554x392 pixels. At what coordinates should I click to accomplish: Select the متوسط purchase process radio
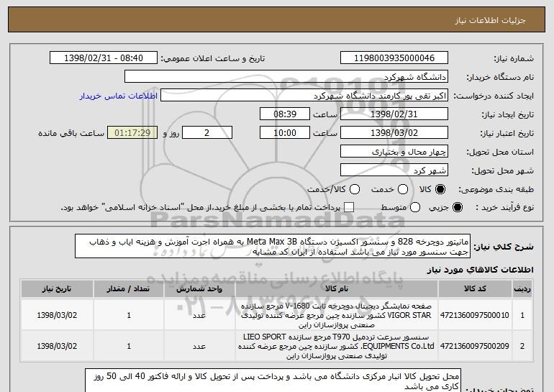coord(415,207)
